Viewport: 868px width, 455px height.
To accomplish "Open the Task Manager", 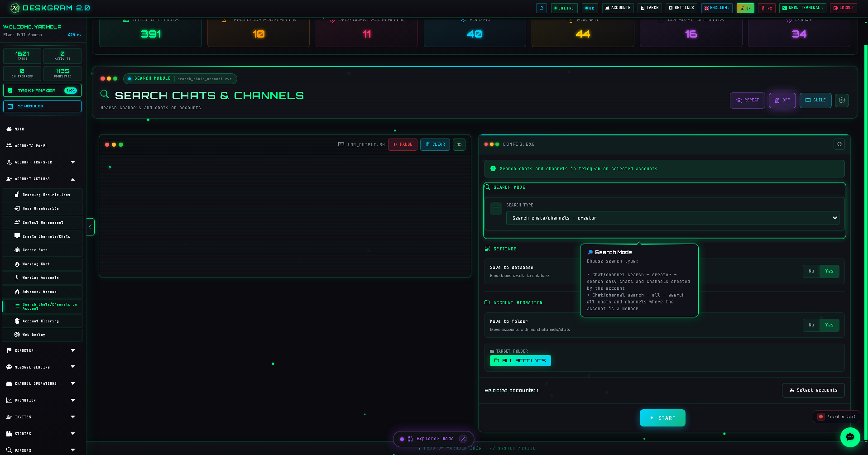I will point(42,91).
